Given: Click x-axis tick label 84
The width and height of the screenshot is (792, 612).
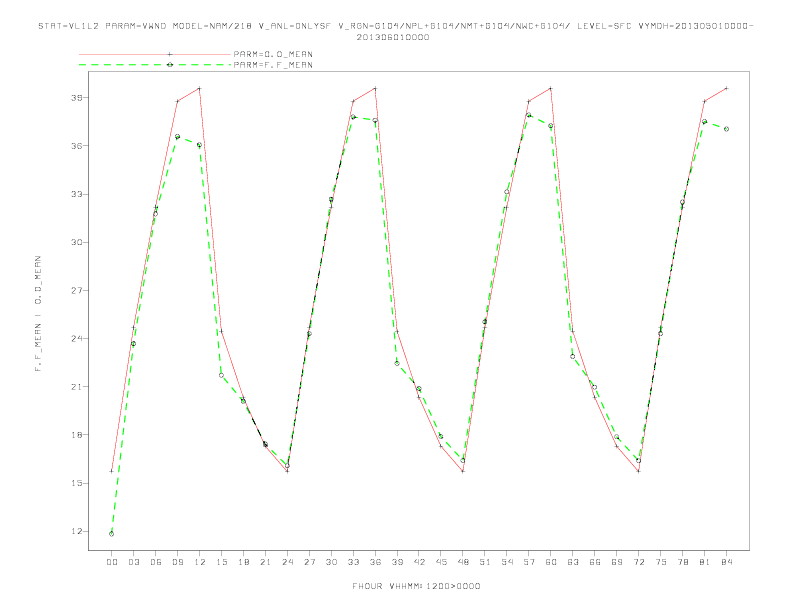Looking at the screenshot, I should 726,562.
